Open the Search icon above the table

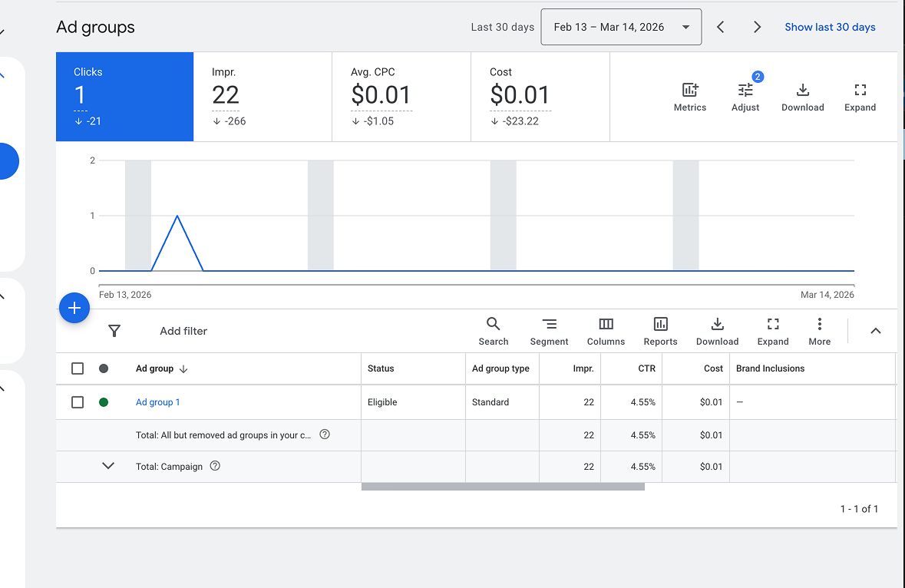point(493,325)
